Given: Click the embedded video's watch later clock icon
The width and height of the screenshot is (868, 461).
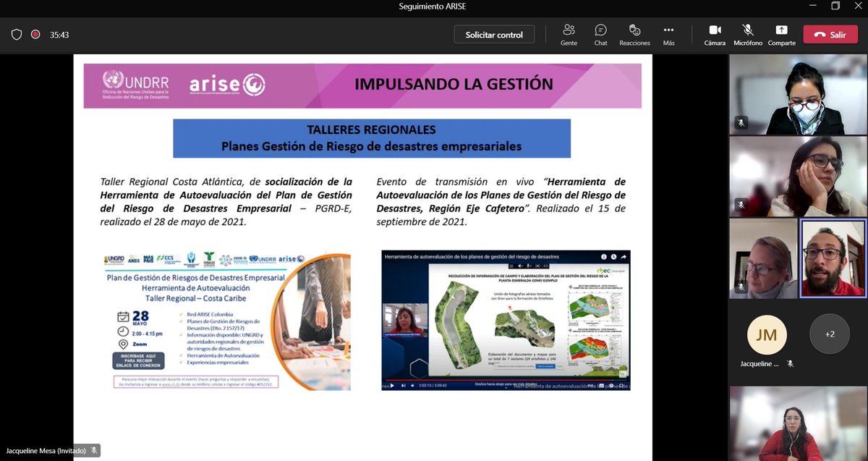Looking at the screenshot, I should pos(614,256).
